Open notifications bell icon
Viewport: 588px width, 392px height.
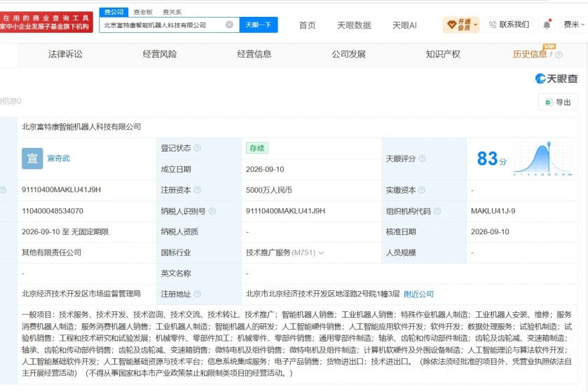pyautogui.click(x=547, y=25)
